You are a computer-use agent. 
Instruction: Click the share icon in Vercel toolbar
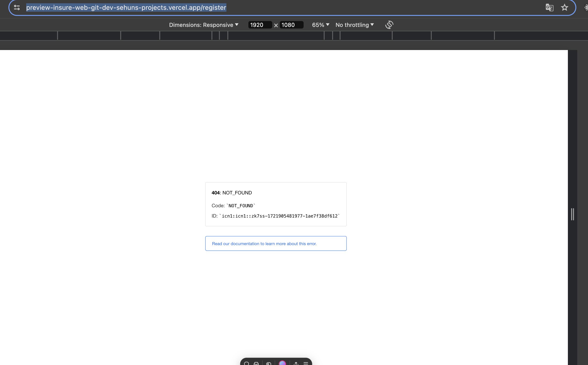(x=296, y=363)
